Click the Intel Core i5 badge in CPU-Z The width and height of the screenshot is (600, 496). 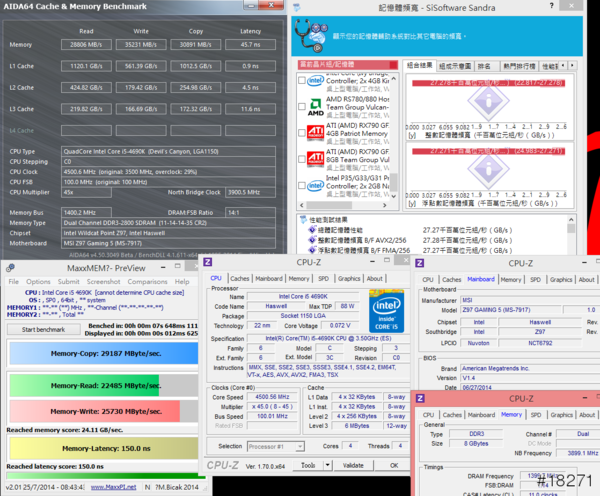pyautogui.click(x=388, y=311)
